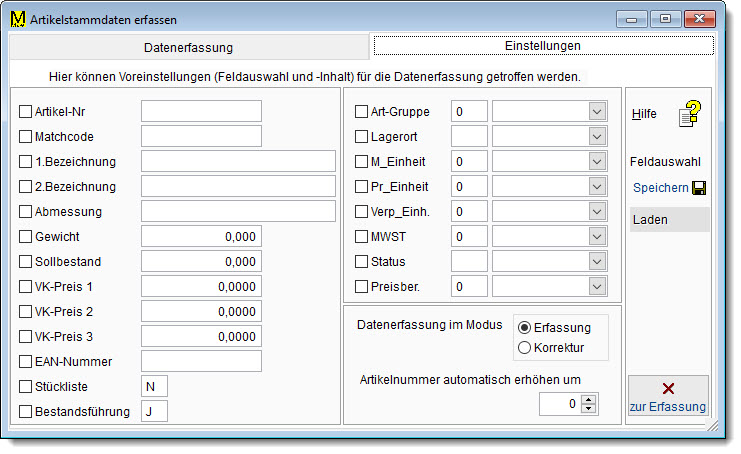The image size is (741, 454).
Task: Toggle the Matchcode checkbox
Action: coord(25,136)
